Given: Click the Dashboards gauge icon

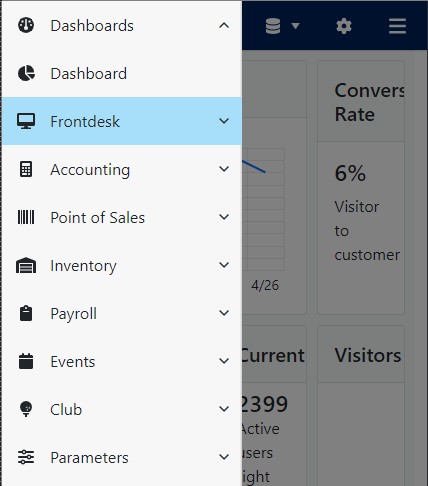Looking at the screenshot, I should 26,25.
